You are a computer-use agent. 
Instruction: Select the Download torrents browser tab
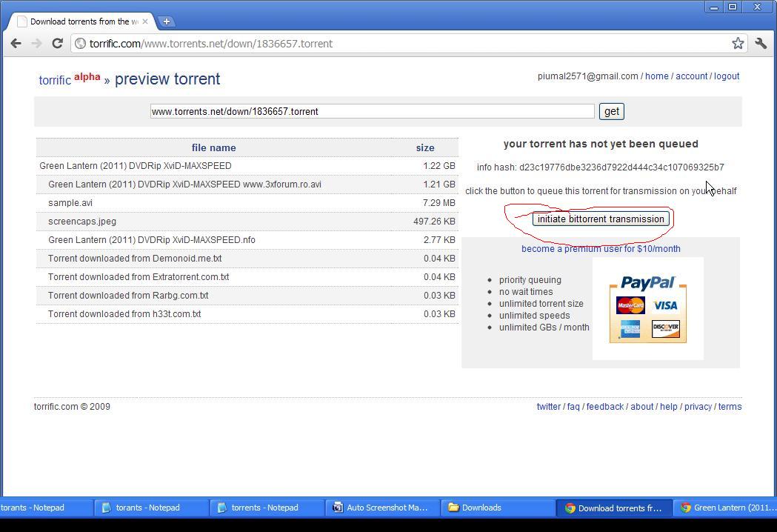coord(83,21)
